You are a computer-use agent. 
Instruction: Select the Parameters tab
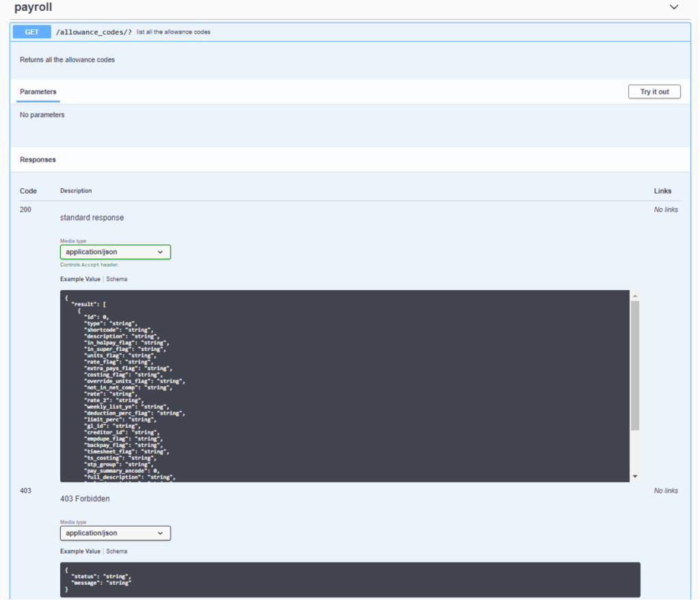pyautogui.click(x=38, y=92)
